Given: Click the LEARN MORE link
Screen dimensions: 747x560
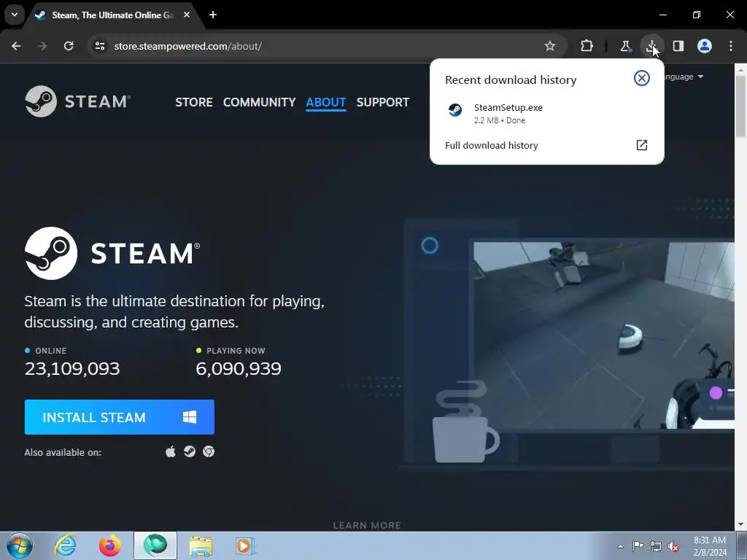Looking at the screenshot, I should click(x=367, y=525).
